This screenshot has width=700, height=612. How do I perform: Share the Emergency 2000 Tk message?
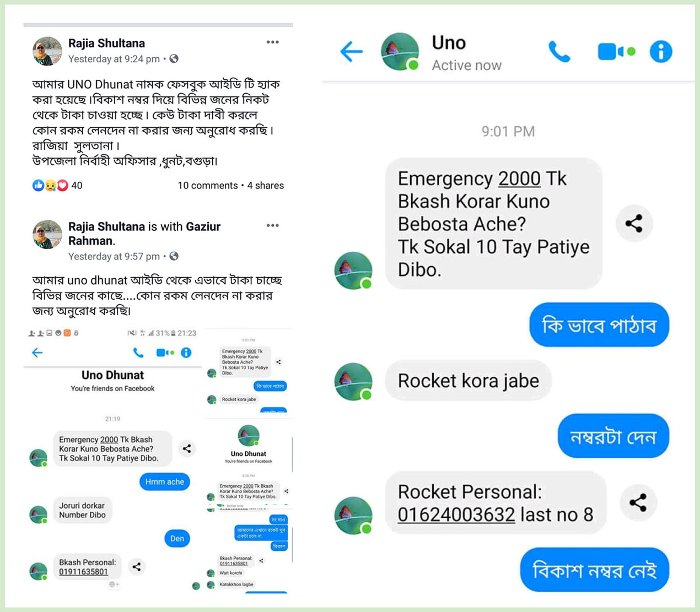[x=634, y=223]
